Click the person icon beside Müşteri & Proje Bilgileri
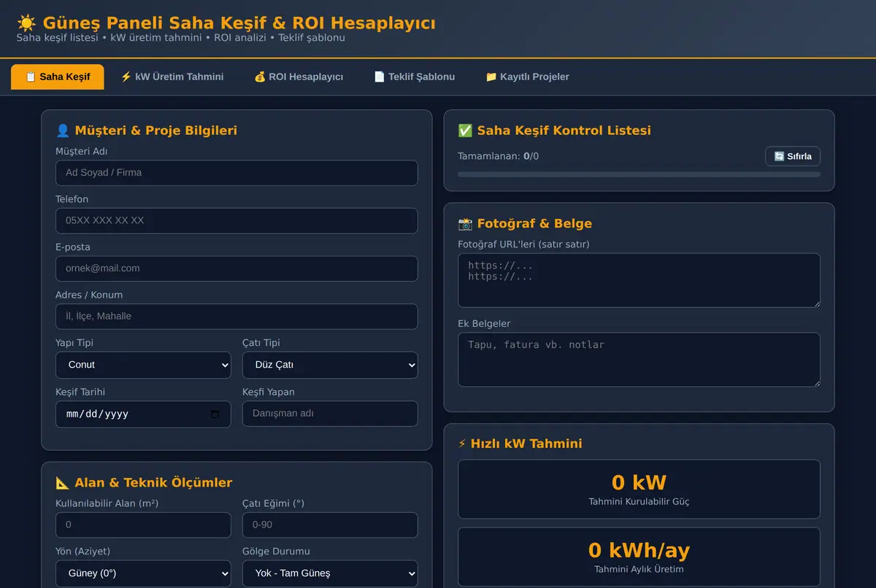Viewport: 876px width, 588px height. click(x=63, y=131)
